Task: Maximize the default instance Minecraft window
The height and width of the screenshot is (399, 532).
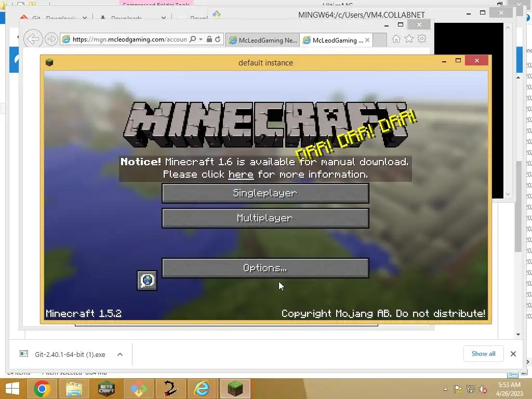Action: coord(458,61)
